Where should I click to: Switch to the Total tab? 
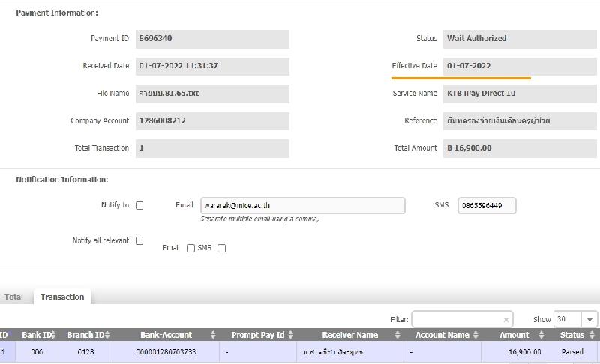click(14, 297)
